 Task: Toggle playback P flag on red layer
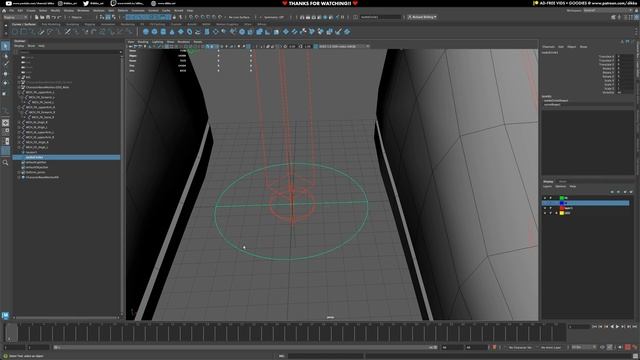[x=551, y=208]
